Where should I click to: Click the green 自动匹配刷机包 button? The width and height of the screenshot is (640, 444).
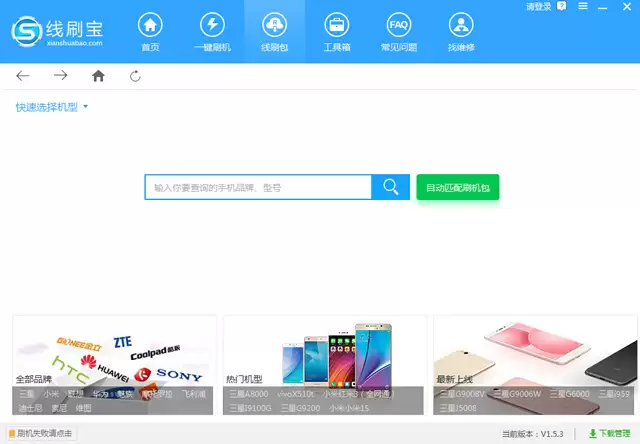pyautogui.click(x=458, y=187)
